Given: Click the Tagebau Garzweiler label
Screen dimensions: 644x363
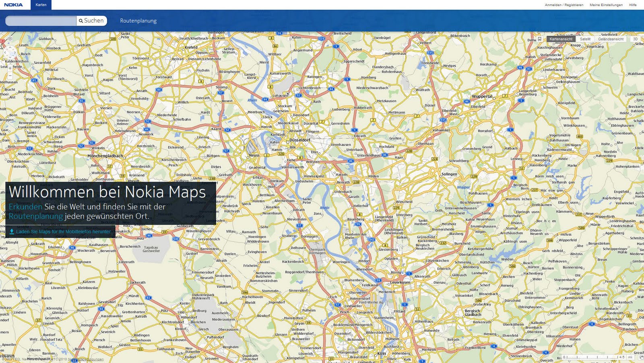Looking at the screenshot, I should (x=151, y=249).
